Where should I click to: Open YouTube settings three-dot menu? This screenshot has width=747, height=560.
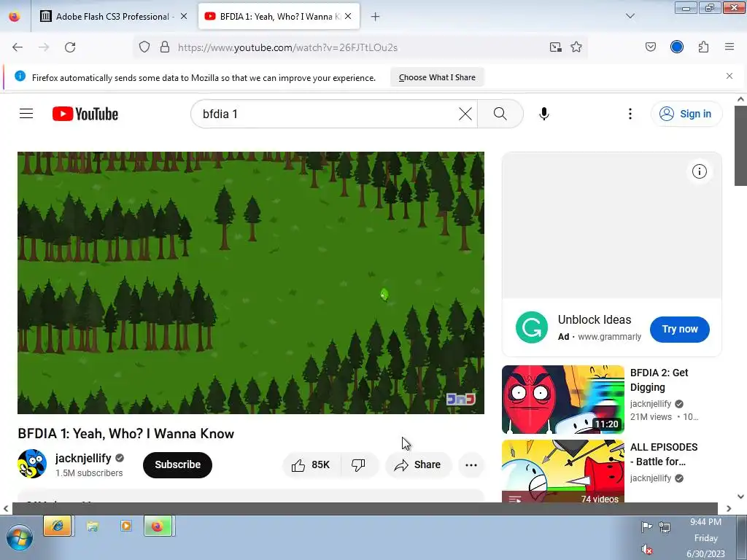630,114
